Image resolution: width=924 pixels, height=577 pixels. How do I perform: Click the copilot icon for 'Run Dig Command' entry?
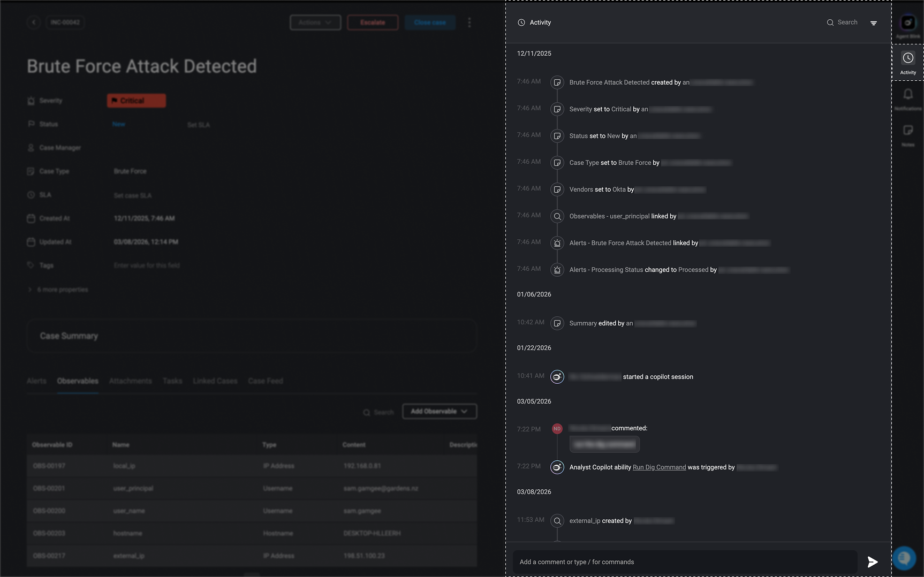pos(557,467)
